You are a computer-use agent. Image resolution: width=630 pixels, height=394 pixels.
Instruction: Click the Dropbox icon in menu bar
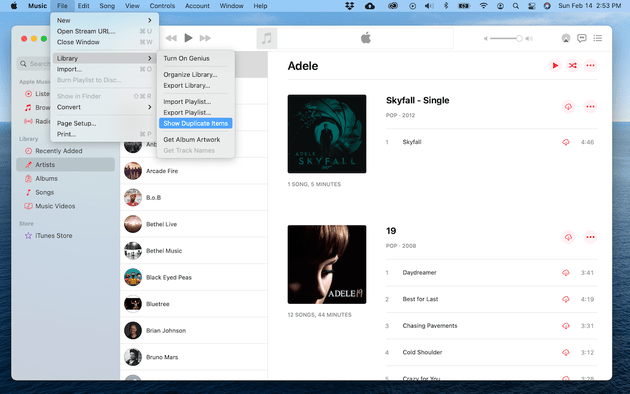point(350,6)
